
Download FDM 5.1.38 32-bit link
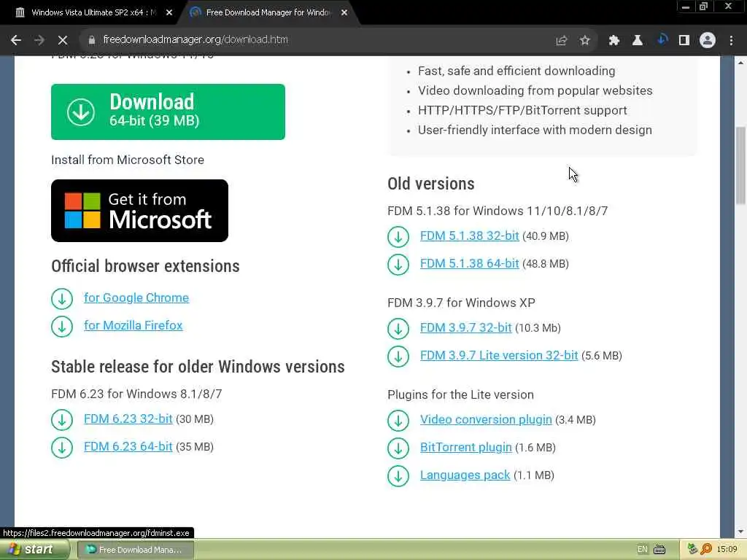pyautogui.click(x=469, y=236)
